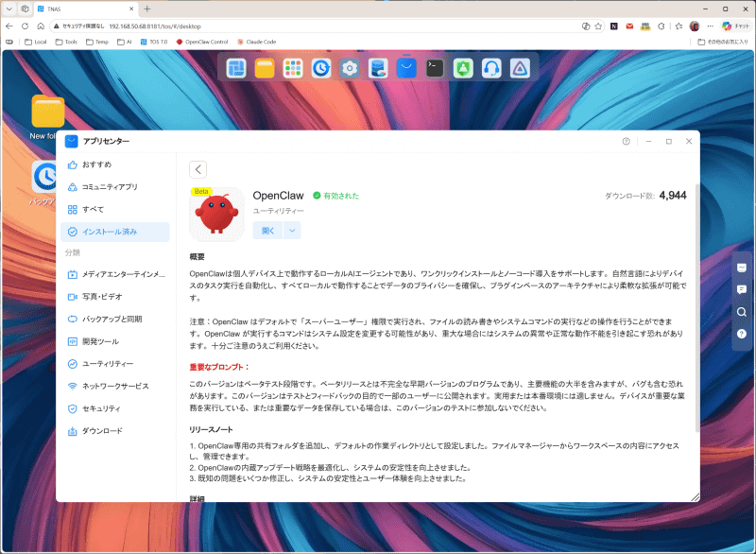Open the headset support dock icon
756x554 pixels.
point(491,68)
